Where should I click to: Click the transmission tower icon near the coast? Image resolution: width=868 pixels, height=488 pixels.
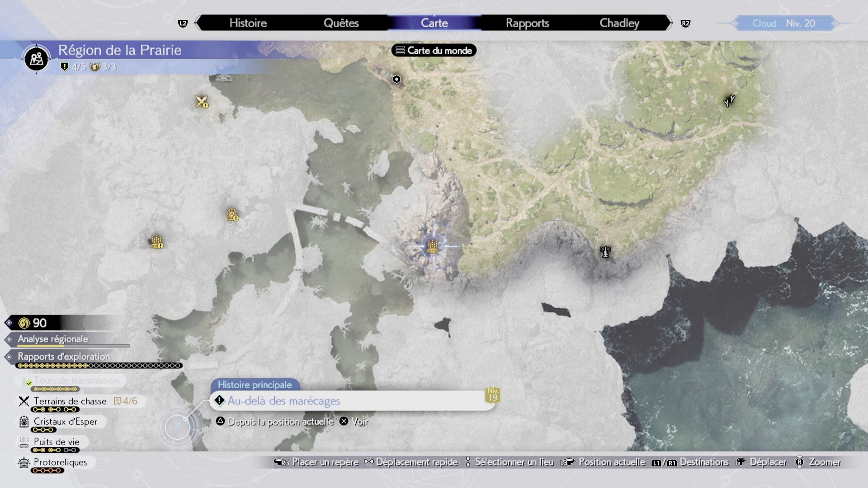[605, 252]
